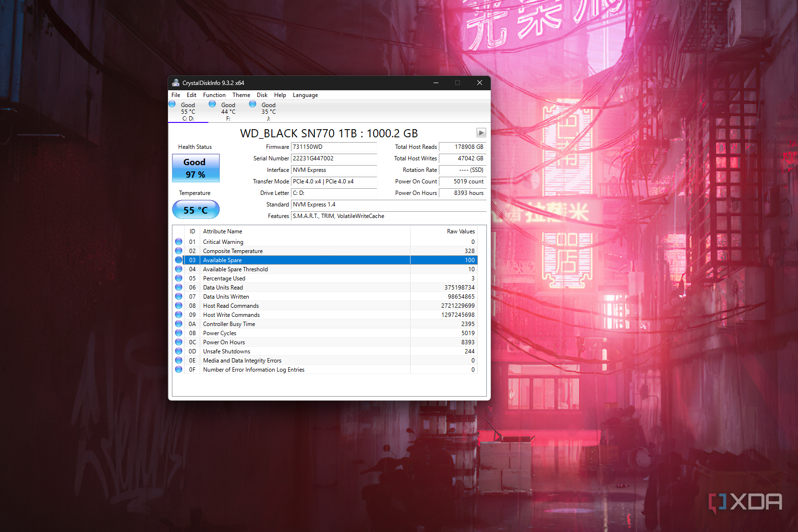Click the Interface field NVM Express
This screenshot has height=532, width=798.
(334, 170)
